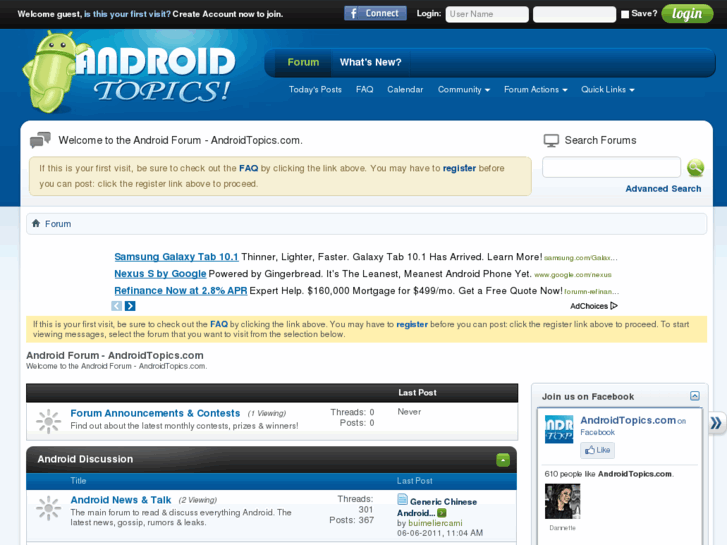
Task: Click FAQ link in yellow notice bar
Action: pyautogui.click(x=219, y=324)
